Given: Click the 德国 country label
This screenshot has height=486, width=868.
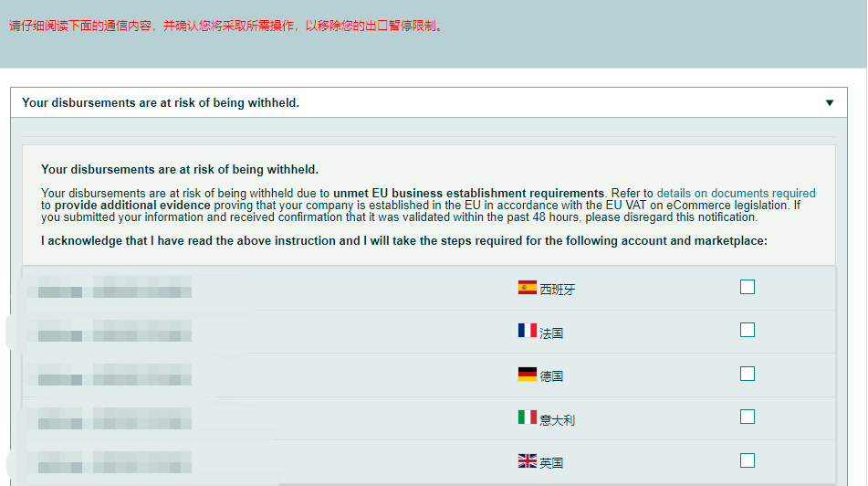Looking at the screenshot, I should click(x=551, y=376).
